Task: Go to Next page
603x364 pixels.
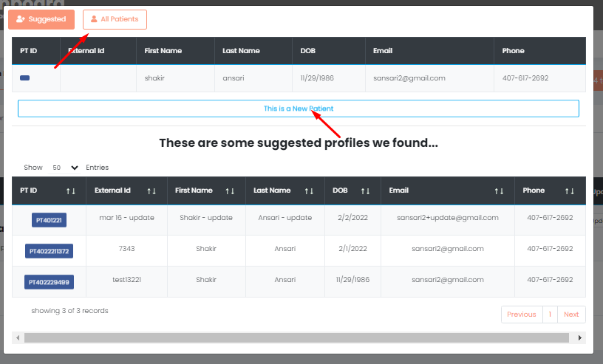Action: click(x=571, y=315)
